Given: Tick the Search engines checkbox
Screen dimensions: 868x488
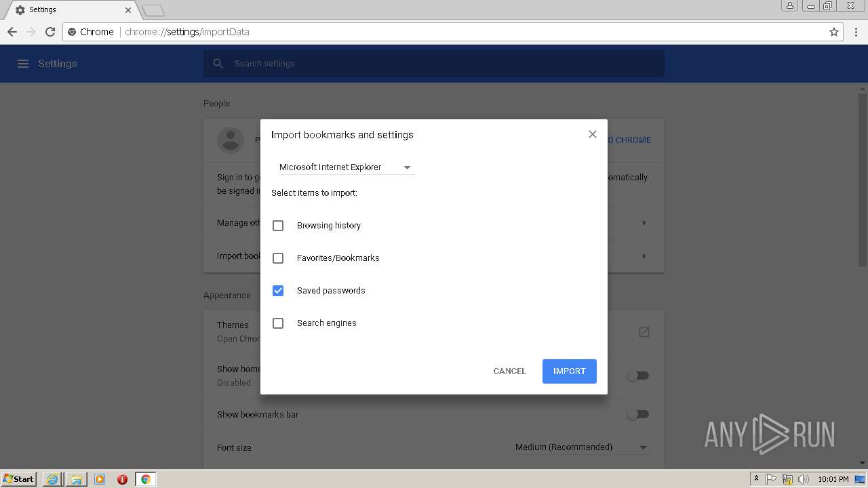Looking at the screenshot, I should (278, 323).
